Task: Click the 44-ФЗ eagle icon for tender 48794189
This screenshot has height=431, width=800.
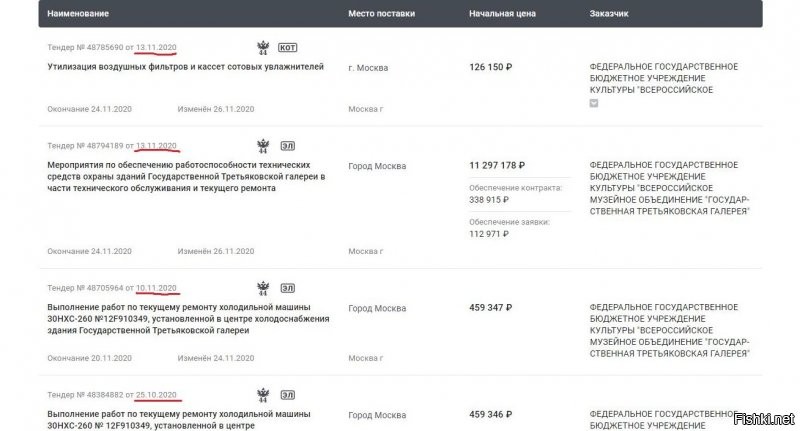Action: click(263, 146)
